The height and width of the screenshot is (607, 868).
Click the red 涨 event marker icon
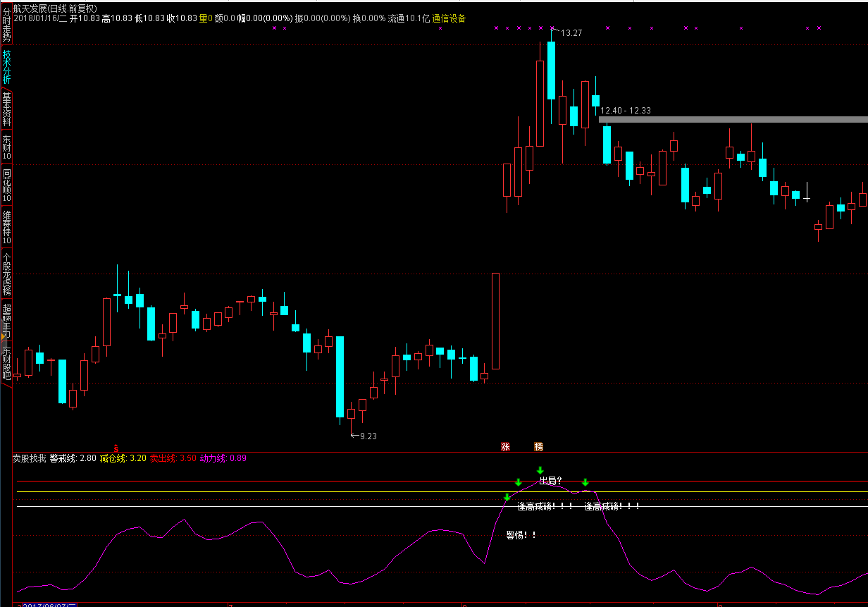pos(505,446)
